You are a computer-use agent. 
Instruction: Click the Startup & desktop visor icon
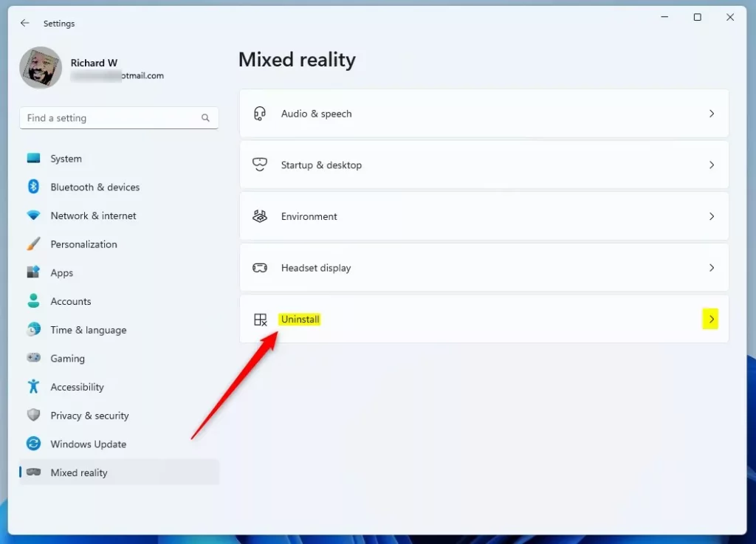259,165
